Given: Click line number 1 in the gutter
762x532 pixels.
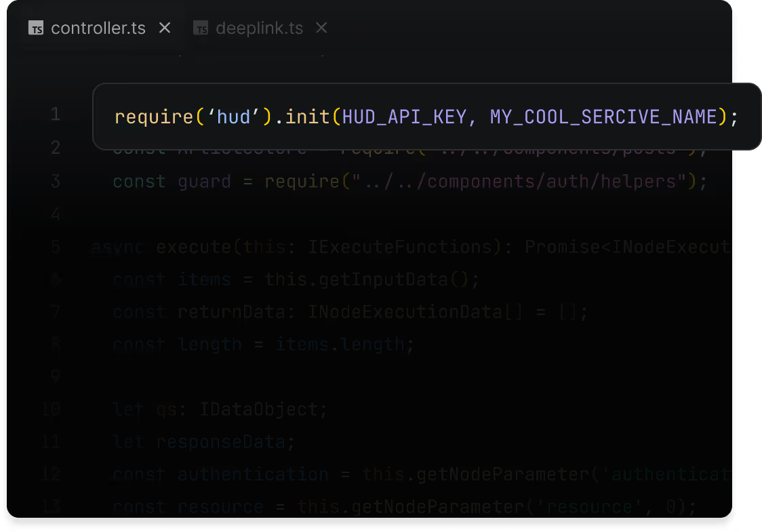Looking at the screenshot, I should coord(56,114).
